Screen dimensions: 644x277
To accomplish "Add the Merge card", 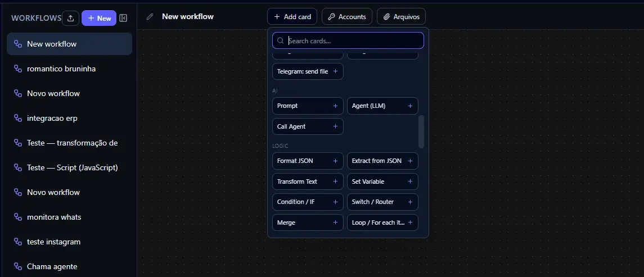I will point(308,222).
